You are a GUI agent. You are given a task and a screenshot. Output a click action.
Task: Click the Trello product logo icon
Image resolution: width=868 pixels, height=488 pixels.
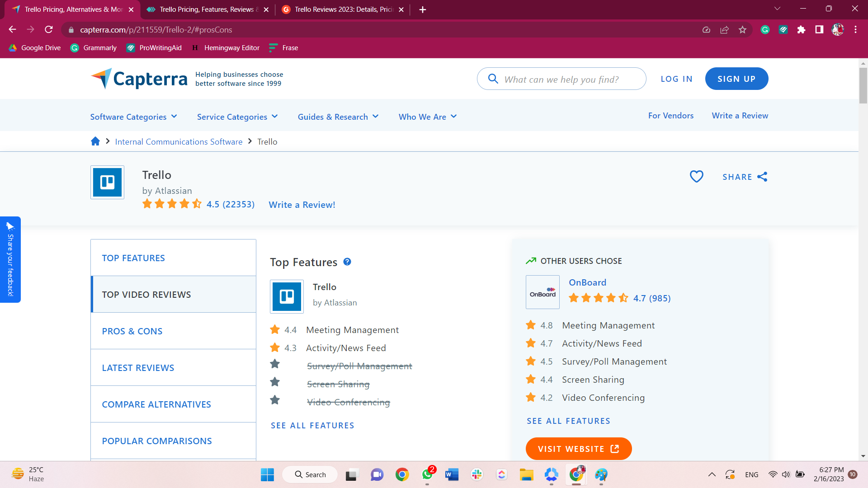[107, 182]
